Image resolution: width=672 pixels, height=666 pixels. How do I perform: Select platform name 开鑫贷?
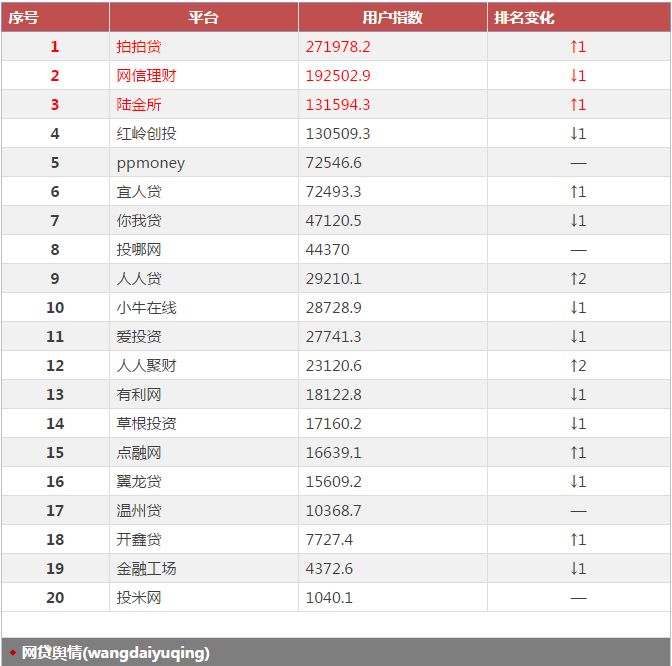139,540
